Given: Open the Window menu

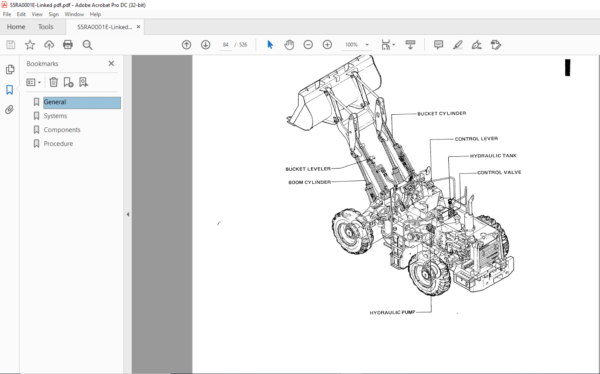Looking at the screenshot, I should (x=74, y=14).
